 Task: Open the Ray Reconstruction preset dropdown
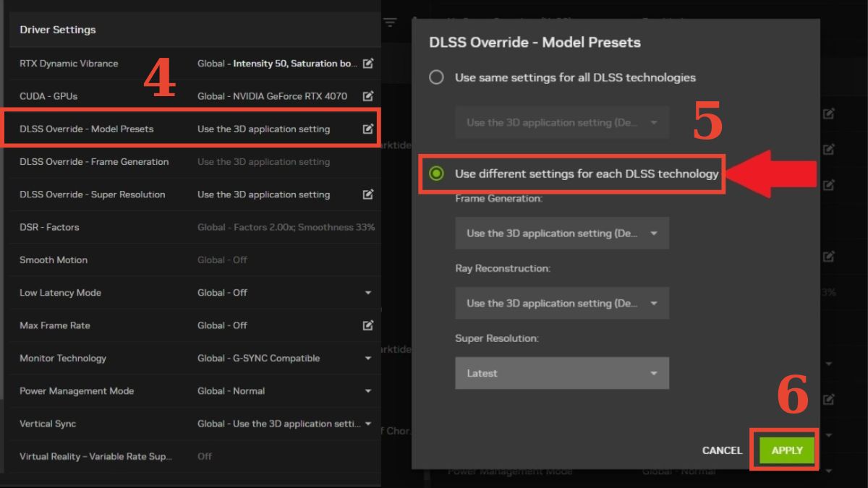[x=562, y=304]
